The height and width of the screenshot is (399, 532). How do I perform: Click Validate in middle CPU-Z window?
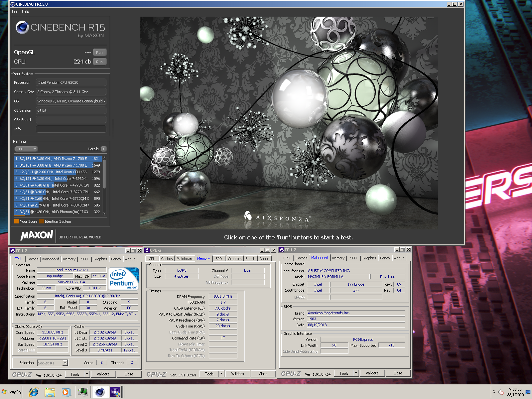[x=237, y=374]
